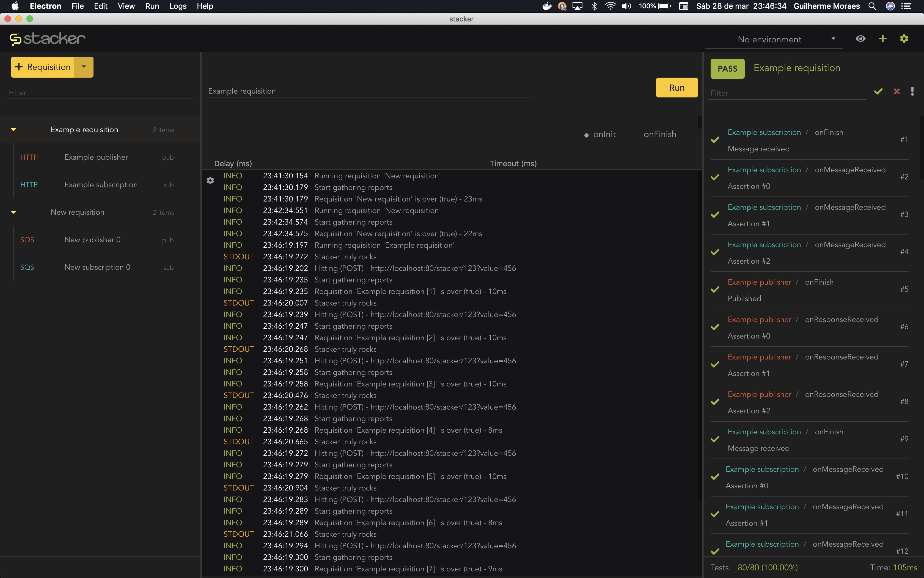Filter results by failing tests X icon
The height and width of the screenshot is (578, 924).
point(897,91)
